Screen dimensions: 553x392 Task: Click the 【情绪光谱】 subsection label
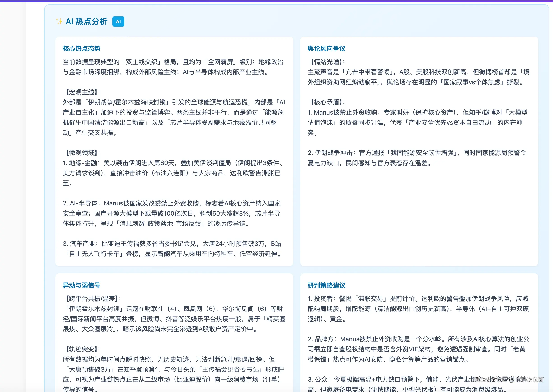(326, 62)
